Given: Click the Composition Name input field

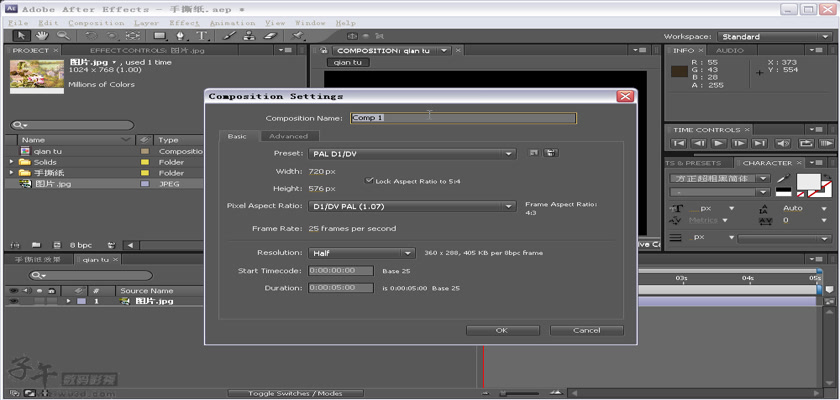Looking at the screenshot, I should click(x=463, y=118).
